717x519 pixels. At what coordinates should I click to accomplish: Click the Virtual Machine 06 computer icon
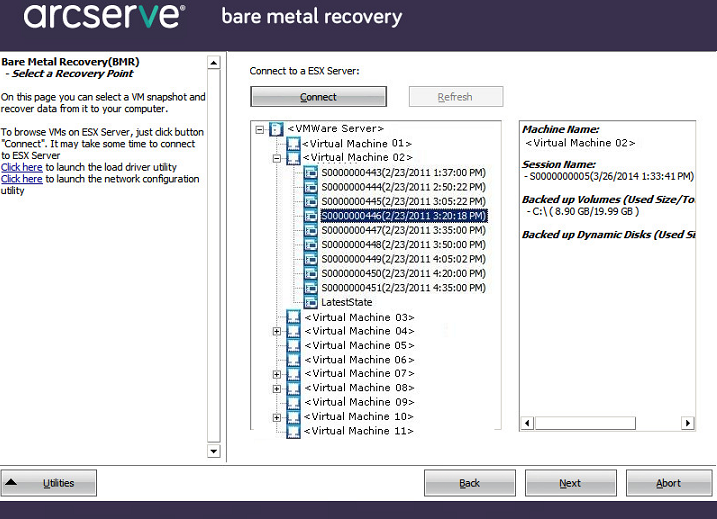tap(293, 360)
